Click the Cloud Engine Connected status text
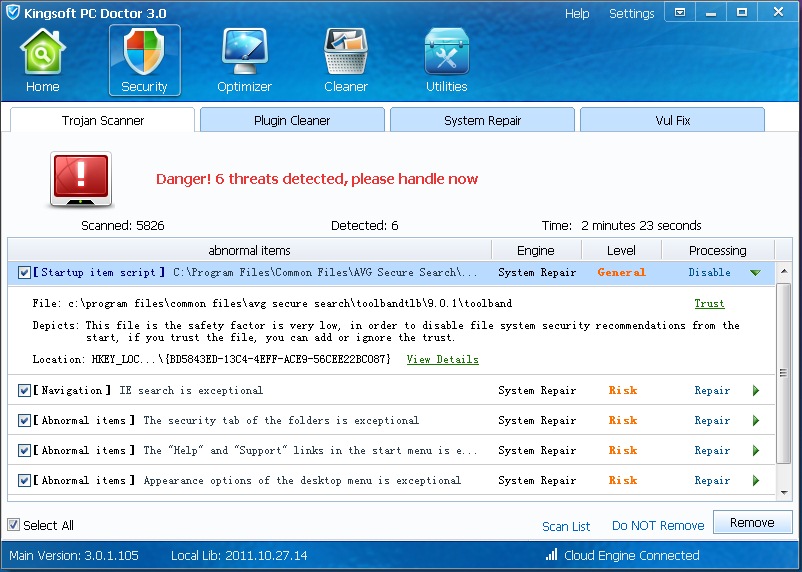This screenshot has height=572, width=802. pos(632,555)
